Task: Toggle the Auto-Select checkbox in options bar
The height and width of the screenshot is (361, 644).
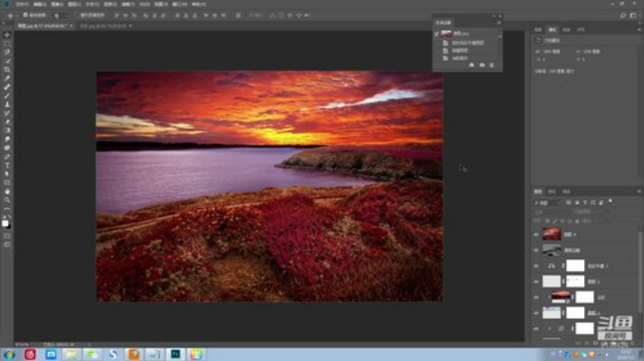Action: tap(25, 15)
